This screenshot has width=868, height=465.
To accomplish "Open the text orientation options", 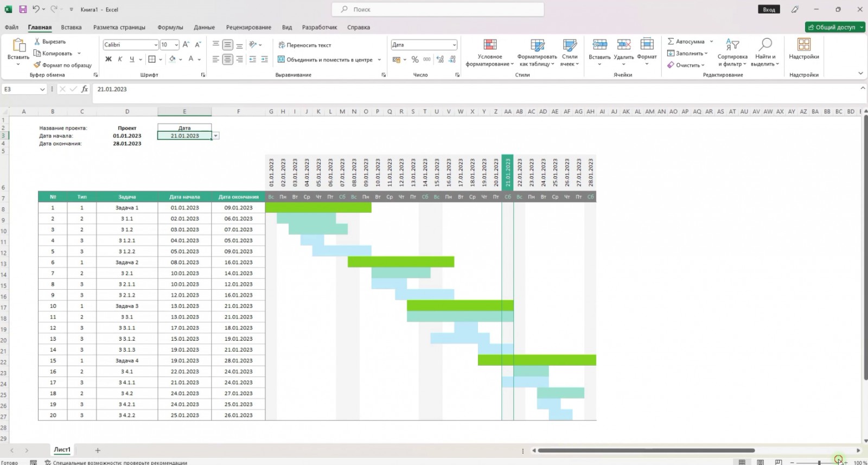I will [255, 44].
